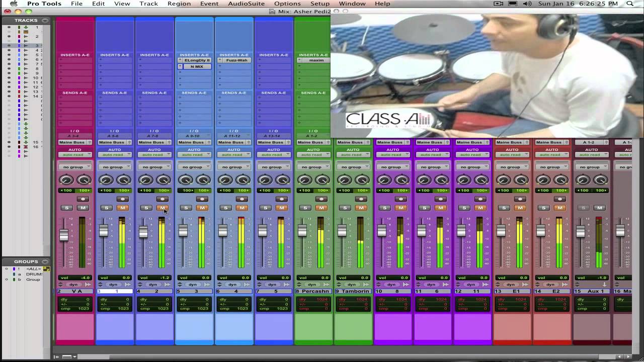Mute track 8 in the purple strip

401,208
